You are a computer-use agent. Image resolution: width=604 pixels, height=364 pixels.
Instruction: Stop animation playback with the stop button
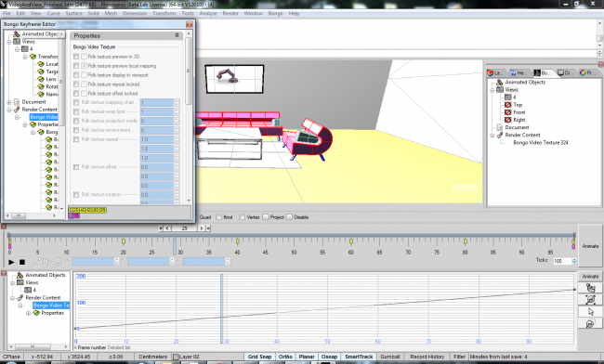22,262
